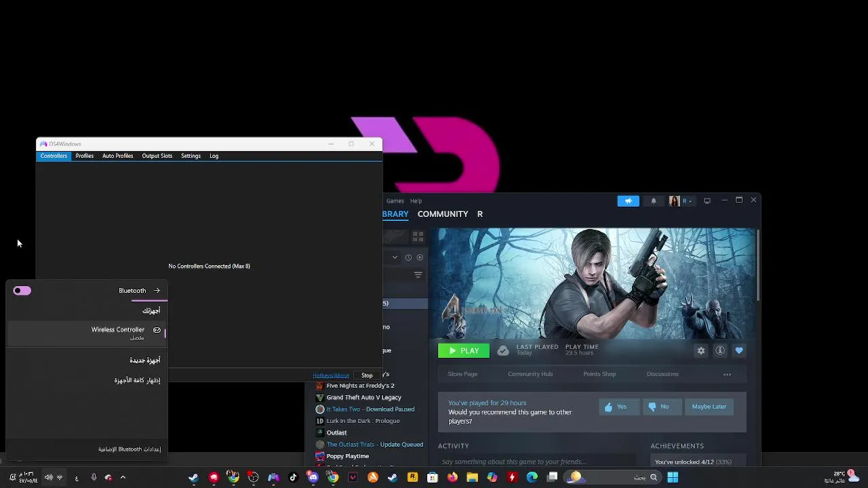Click the taskbar search box
Screen dimensions: 868x488
[614, 477]
